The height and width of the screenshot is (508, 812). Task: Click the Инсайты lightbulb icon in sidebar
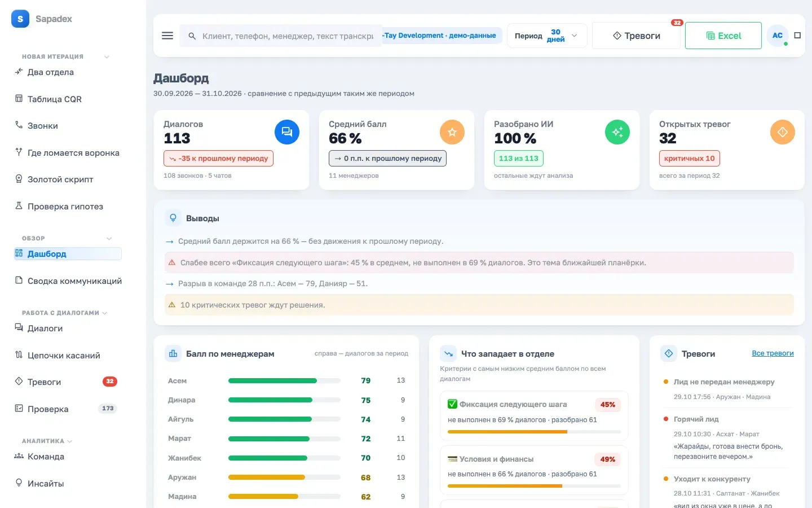pos(19,483)
